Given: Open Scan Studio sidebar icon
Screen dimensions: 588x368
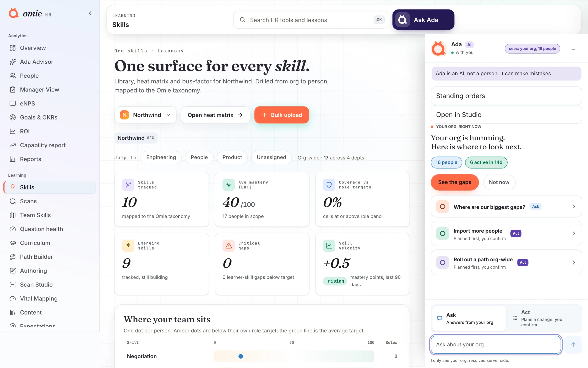Looking at the screenshot, I should pyautogui.click(x=13, y=285).
